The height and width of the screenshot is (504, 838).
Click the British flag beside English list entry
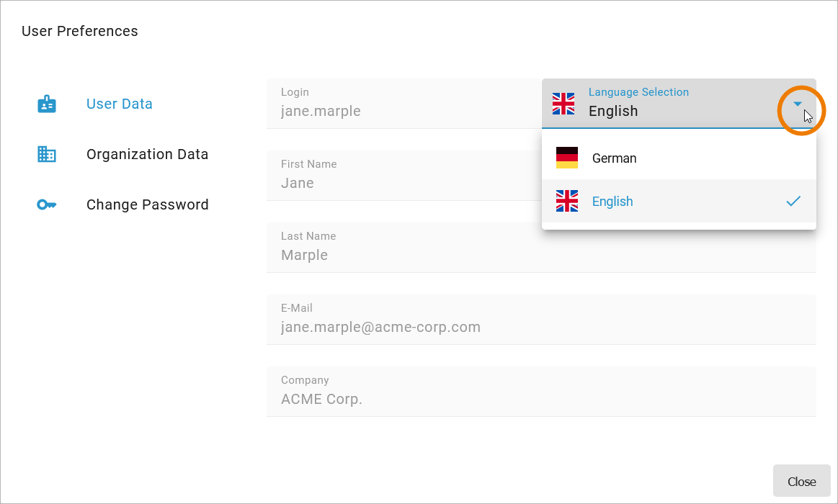(566, 201)
